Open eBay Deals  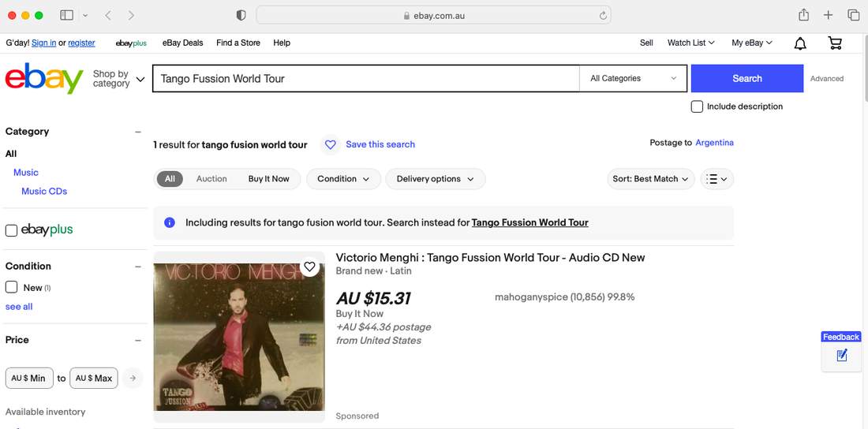coord(183,43)
